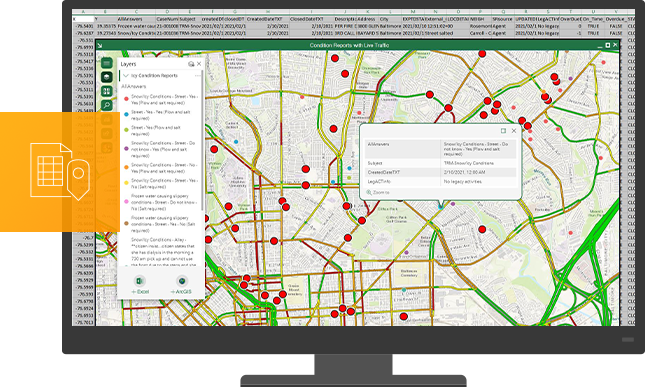Viewport: 645px width, 387px height.
Task: Click the + Excel label
Action: pos(140,292)
